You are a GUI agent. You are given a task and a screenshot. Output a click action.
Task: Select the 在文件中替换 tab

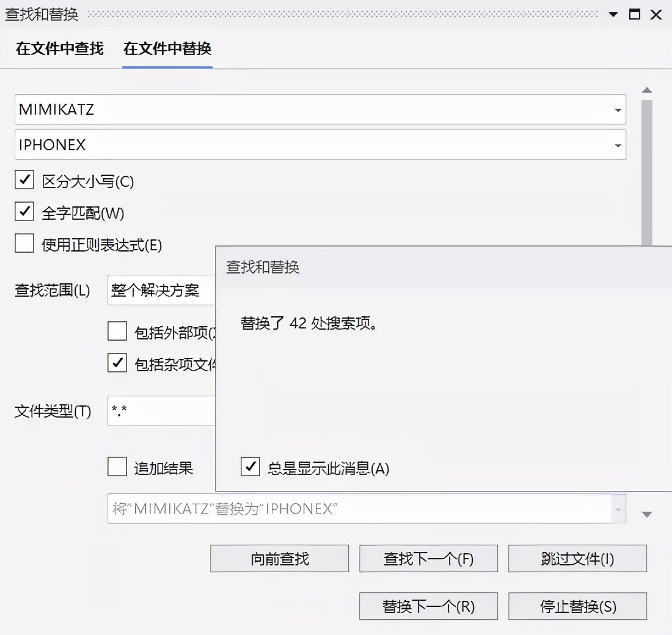click(x=167, y=48)
